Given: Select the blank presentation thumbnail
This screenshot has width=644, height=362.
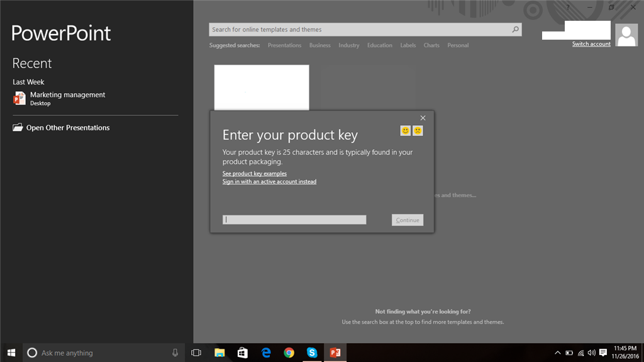Looking at the screenshot, I should tap(262, 88).
